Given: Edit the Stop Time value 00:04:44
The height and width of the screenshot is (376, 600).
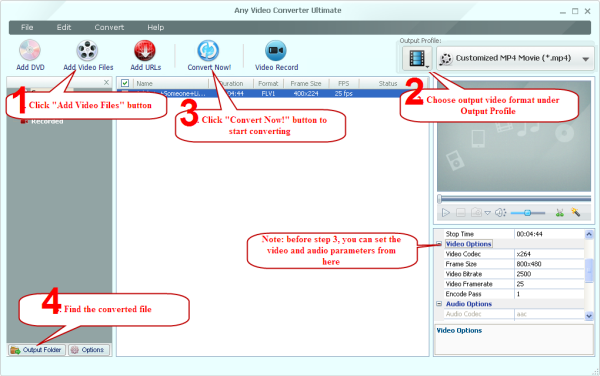Looking at the screenshot, I should coord(549,234).
